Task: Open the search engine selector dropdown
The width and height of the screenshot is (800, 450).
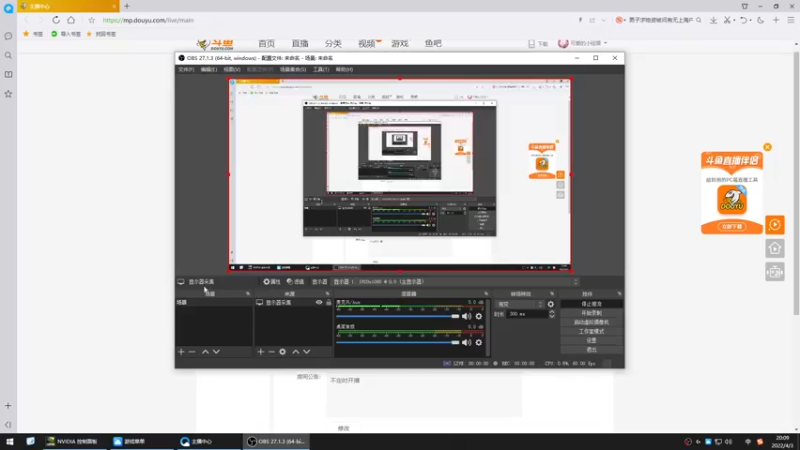Action: (620, 20)
